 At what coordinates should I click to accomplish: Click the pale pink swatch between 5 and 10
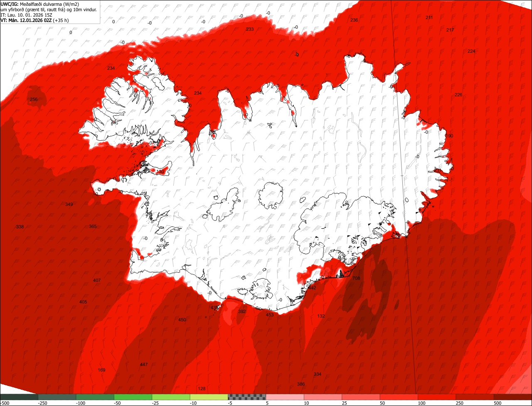coord(285,397)
